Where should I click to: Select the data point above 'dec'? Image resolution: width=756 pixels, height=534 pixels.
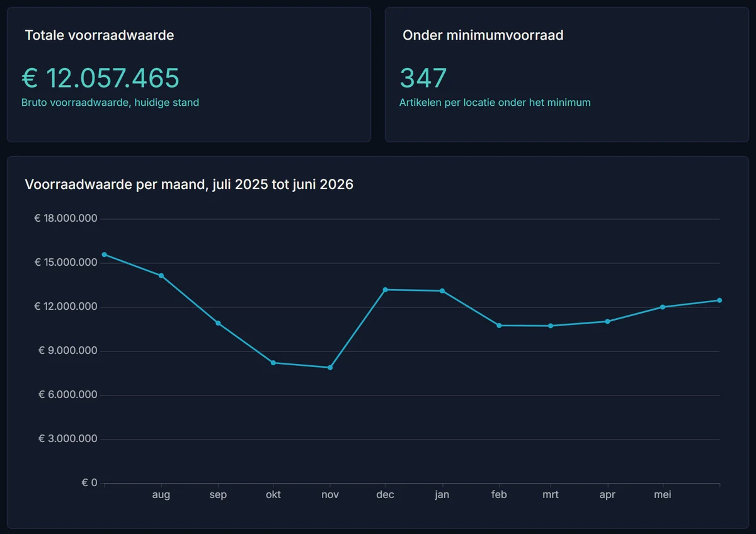click(386, 290)
